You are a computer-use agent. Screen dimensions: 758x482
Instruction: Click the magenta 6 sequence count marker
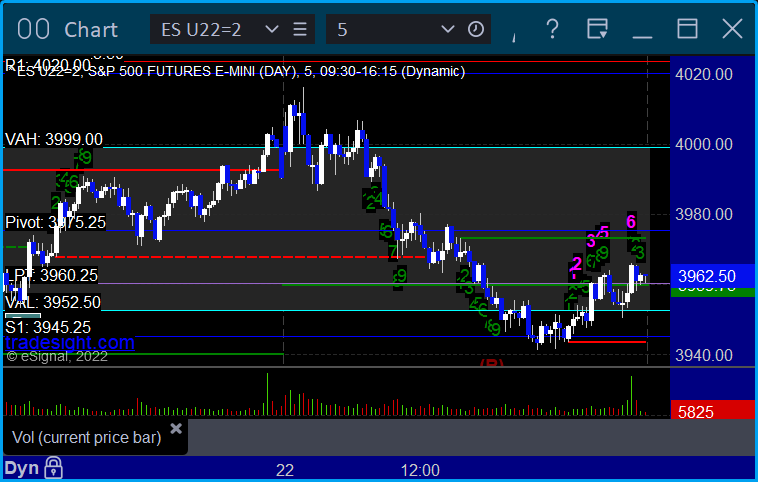[x=631, y=221]
